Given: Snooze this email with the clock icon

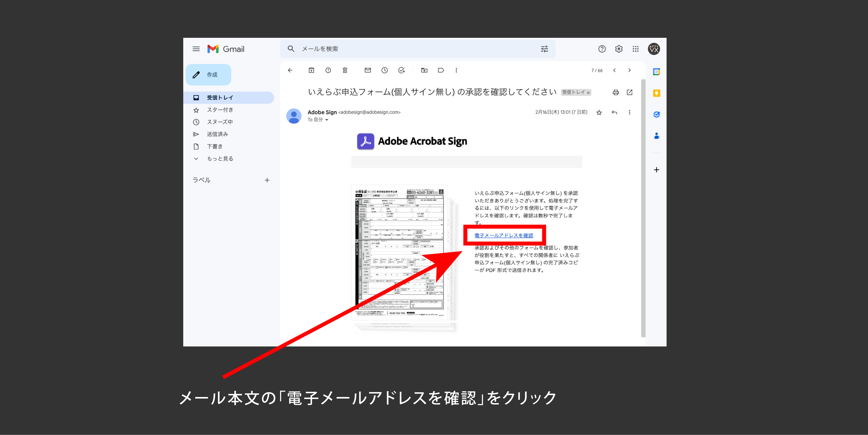Looking at the screenshot, I should pos(384,70).
